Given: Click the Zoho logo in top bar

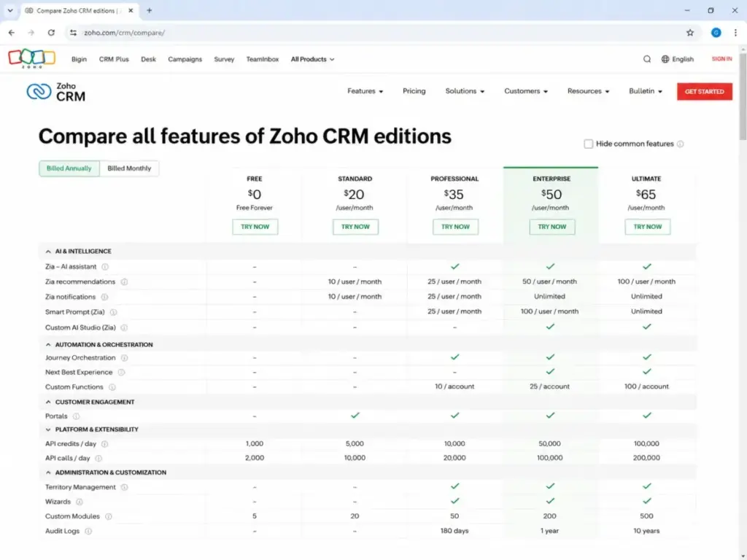Looking at the screenshot, I should (32, 58).
